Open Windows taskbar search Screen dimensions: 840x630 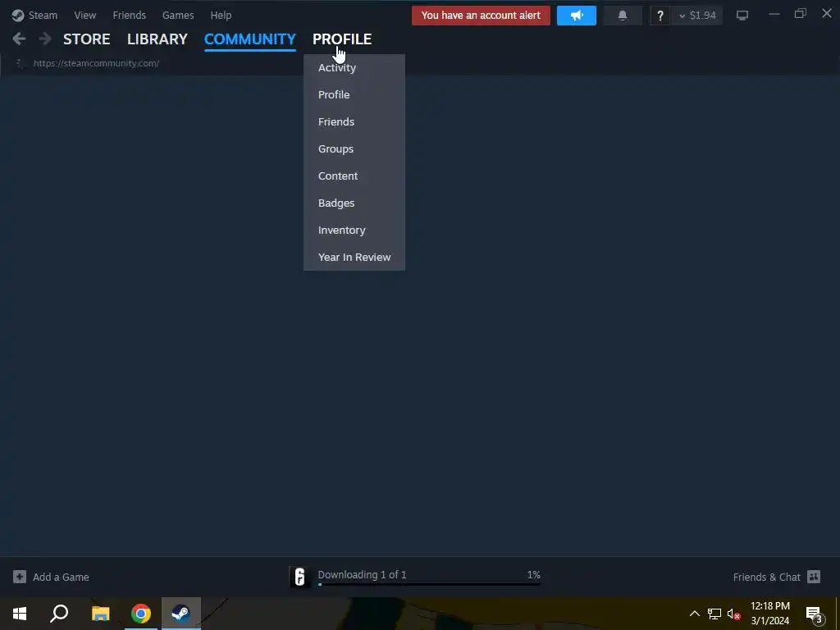[59, 614]
